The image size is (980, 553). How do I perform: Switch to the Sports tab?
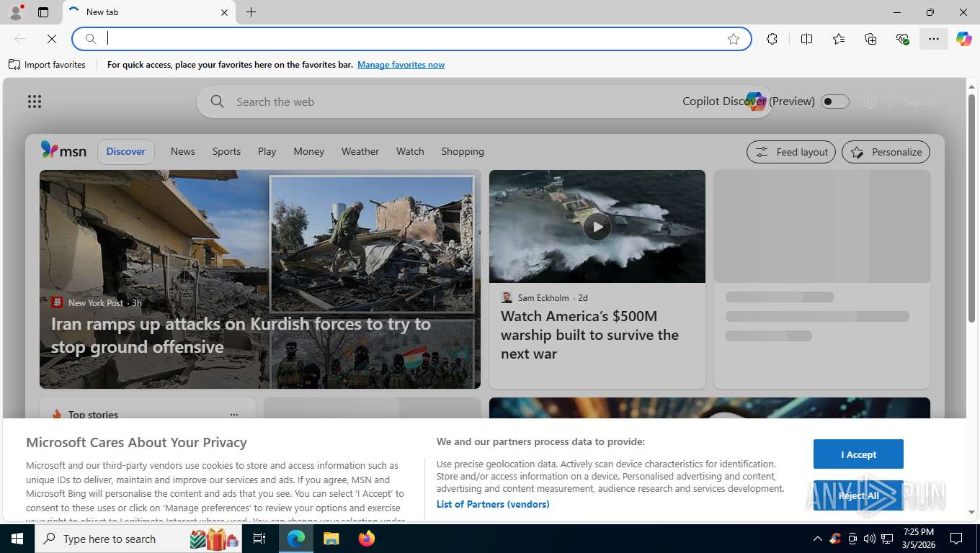tap(226, 151)
